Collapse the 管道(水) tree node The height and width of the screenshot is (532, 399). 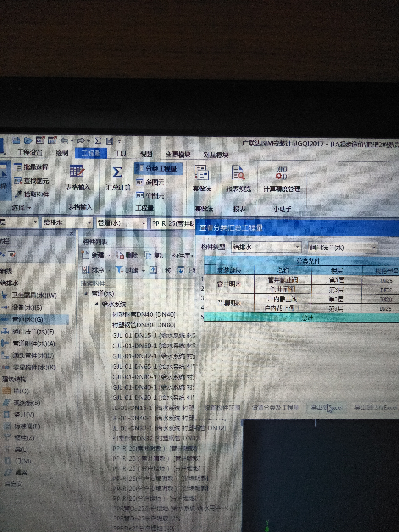click(x=86, y=293)
